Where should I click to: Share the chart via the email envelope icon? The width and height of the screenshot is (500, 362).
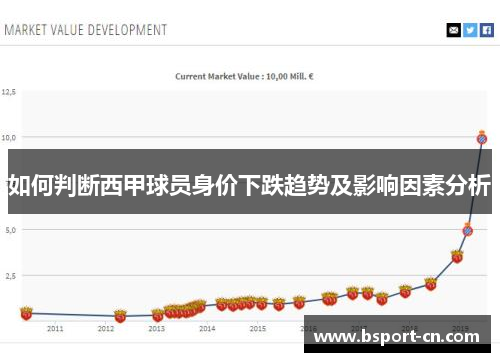(454, 30)
